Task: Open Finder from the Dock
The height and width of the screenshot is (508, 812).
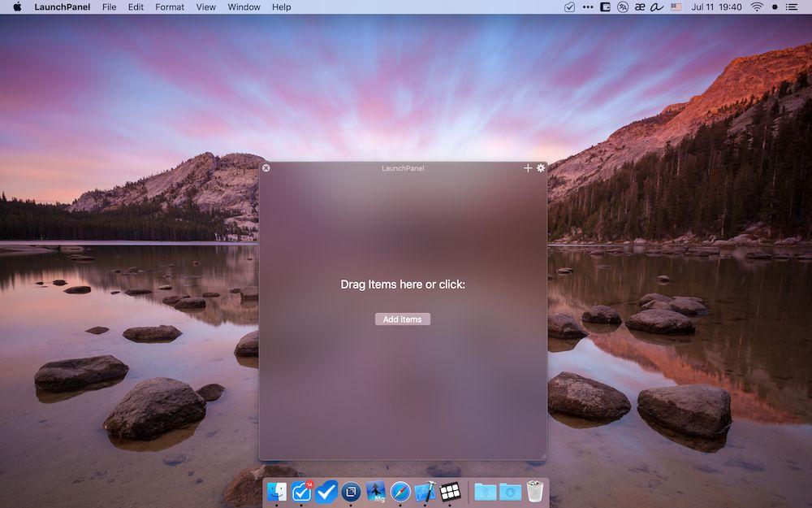Action: (277, 492)
